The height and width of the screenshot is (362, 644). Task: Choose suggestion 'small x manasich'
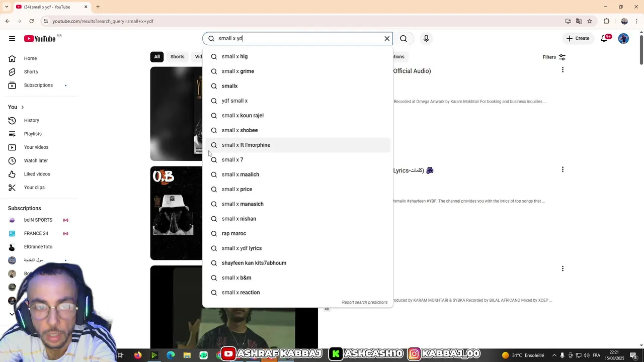click(x=298, y=204)
